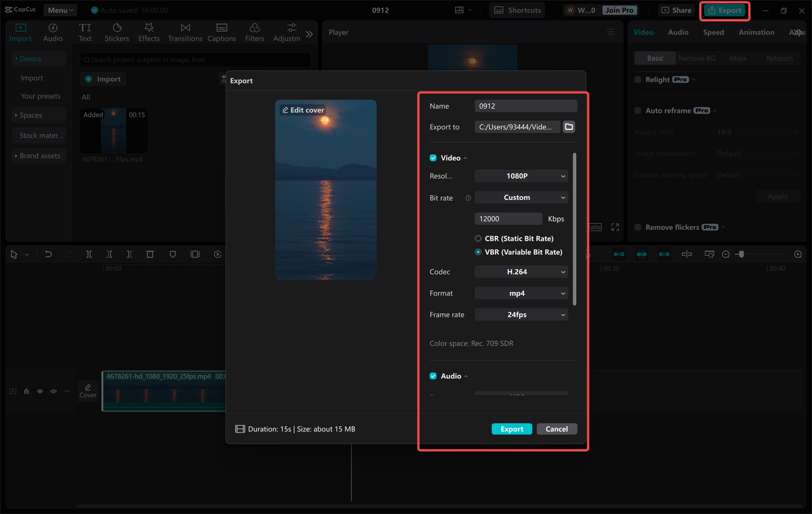Select the Delete icon in the timeline toolbar

pyautogui.click(x=150, y=254)
